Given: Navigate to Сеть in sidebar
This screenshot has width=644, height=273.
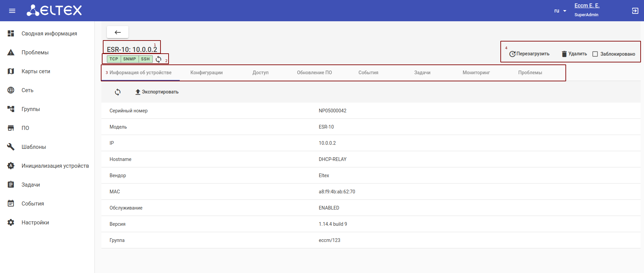Looking at the screenshot, I should coord(27,90).
